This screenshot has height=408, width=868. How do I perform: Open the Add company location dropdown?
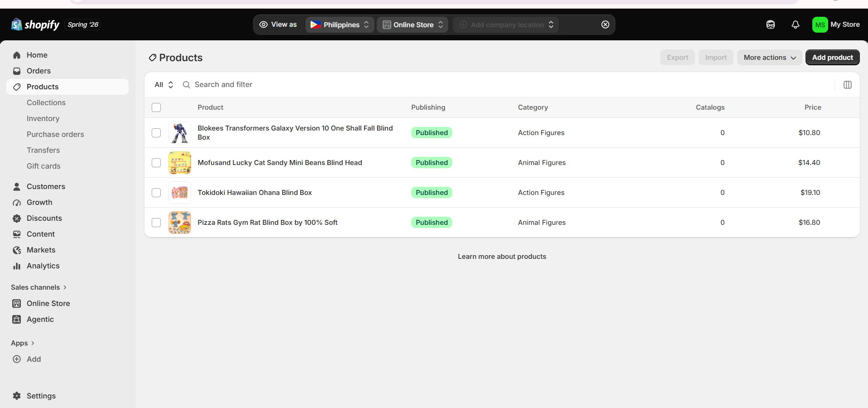tap(506, 24)
